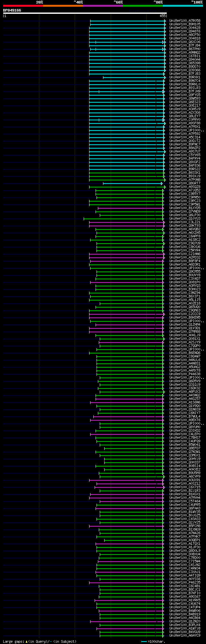Select the UniRef100_C5YV65 label
Image resolution: width=206 pixels, height=644 pixels.
[x=185, y=155]
